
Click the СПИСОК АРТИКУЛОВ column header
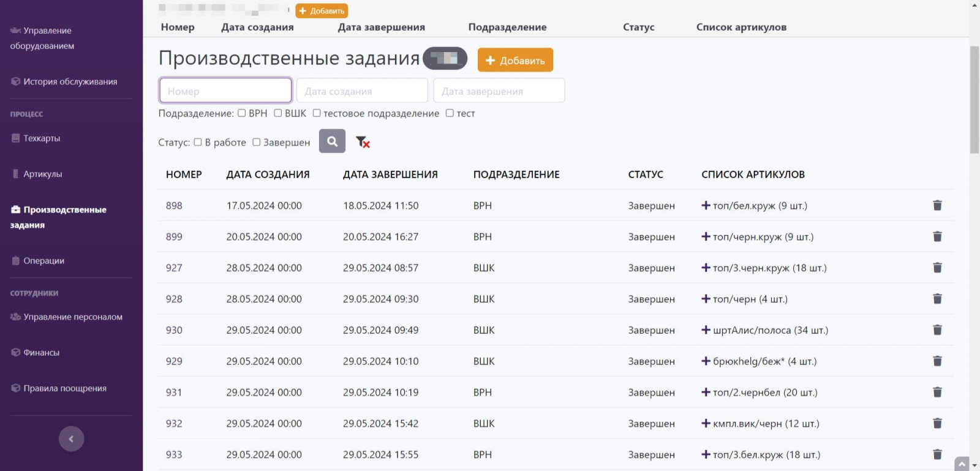click(x=753, y=175)
